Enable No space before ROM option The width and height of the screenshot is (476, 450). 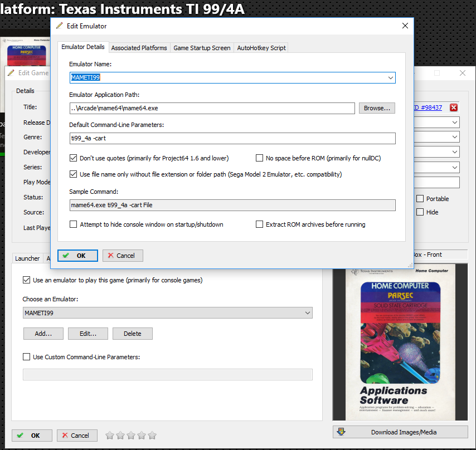coord(260,158)
